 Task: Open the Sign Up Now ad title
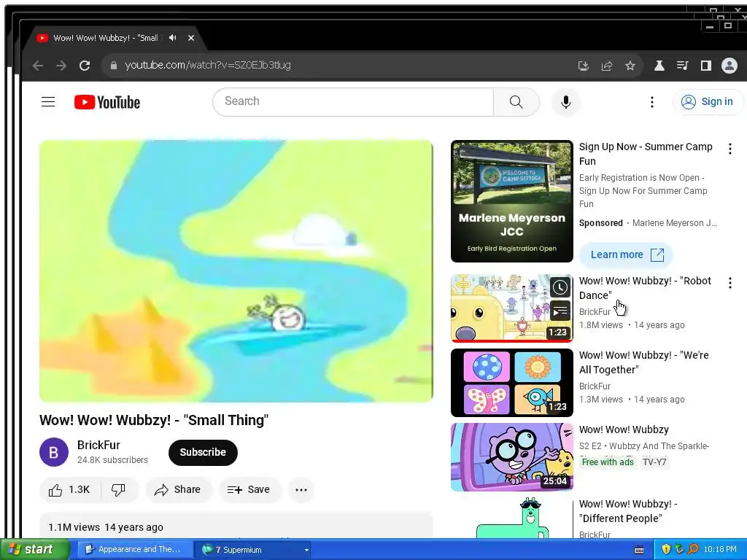pos(646,154)
